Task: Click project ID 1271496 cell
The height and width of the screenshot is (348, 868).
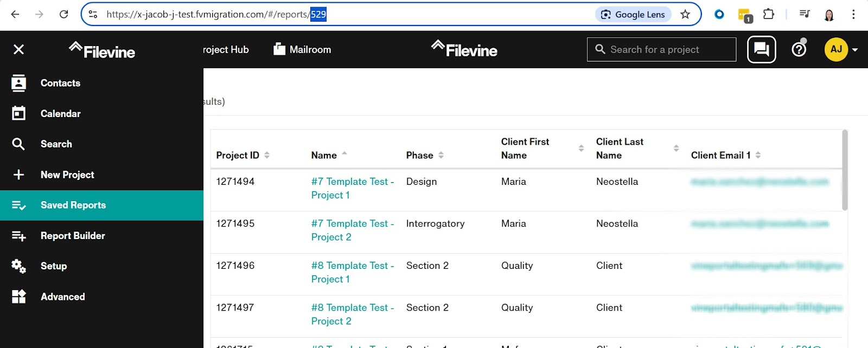Action: 235,266
